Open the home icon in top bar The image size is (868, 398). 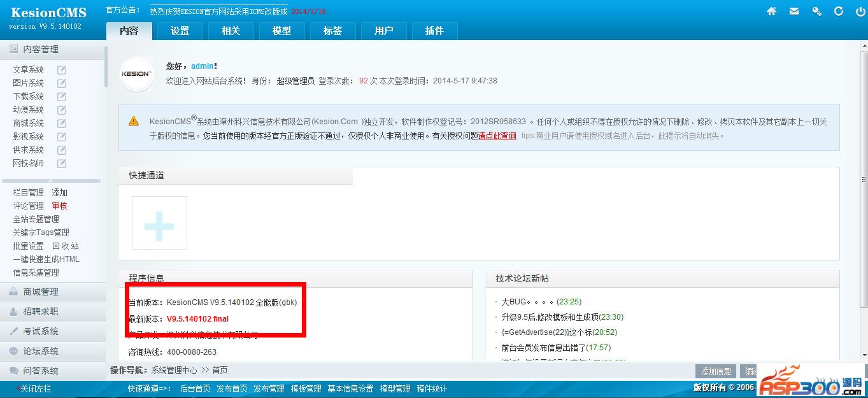771,11
